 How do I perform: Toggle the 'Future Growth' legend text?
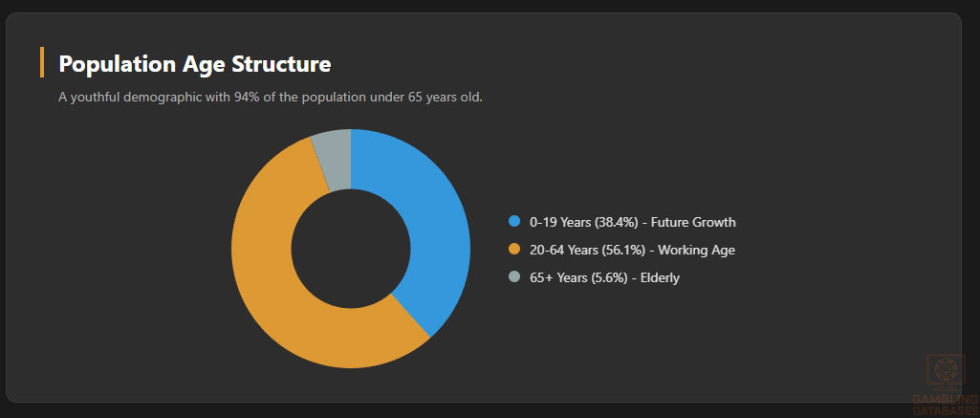(x=693, y=222)
